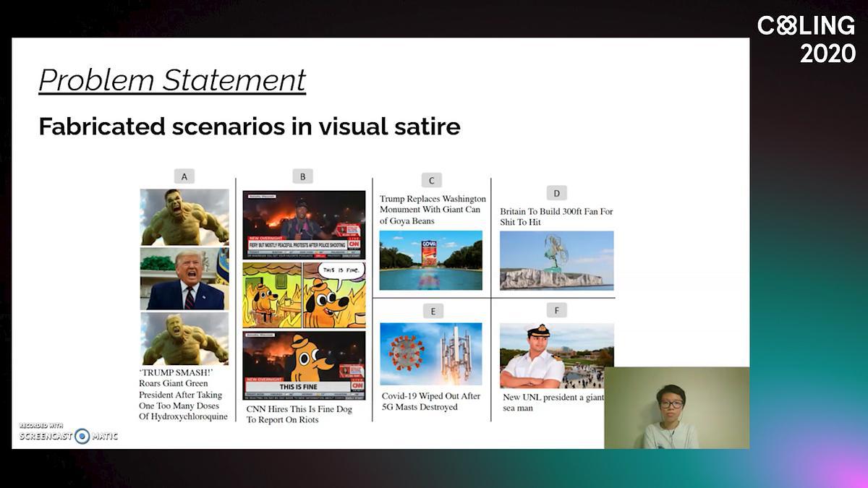868x488 pixels.
Task: Click the Goya beans can monument image
Action: tap(430, 260)
